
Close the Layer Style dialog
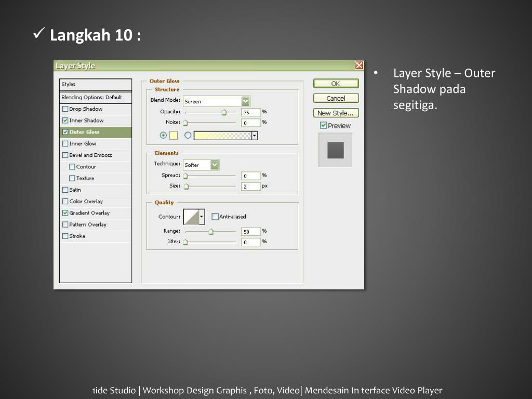coord(359,65)
